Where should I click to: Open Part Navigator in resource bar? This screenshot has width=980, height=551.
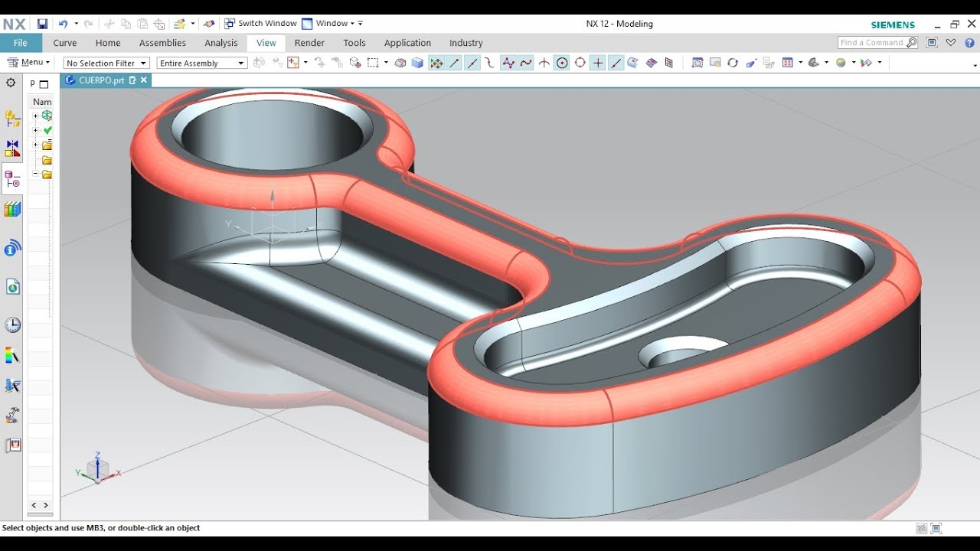[x=12, y=179]
